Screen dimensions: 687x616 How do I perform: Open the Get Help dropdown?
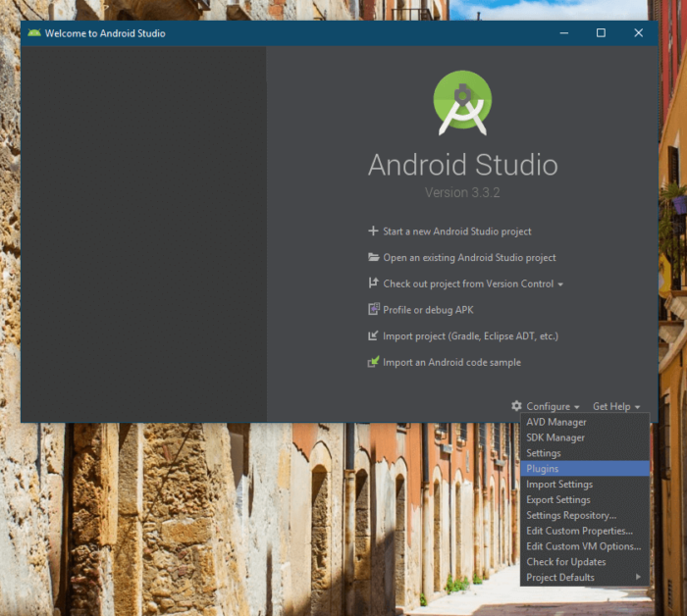pyautogui.click(x=616, y=406)
